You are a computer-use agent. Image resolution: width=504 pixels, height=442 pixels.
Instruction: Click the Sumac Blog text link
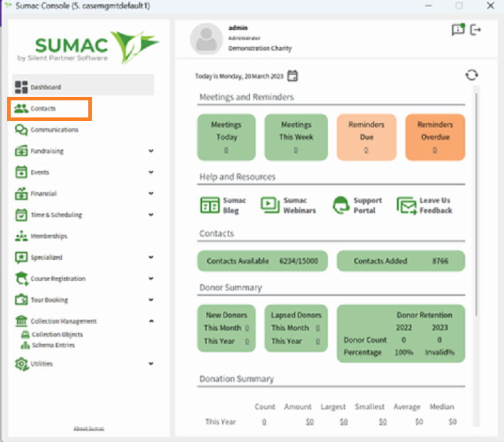234,205
